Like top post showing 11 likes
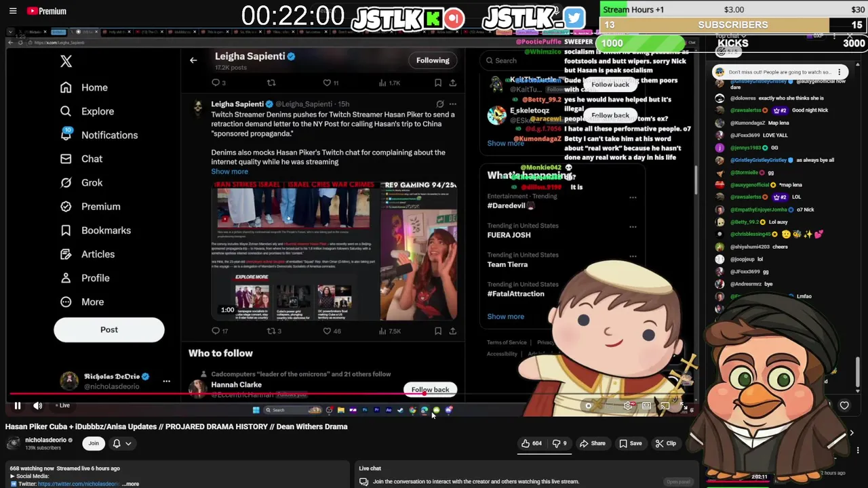 (x=330, y=83)
